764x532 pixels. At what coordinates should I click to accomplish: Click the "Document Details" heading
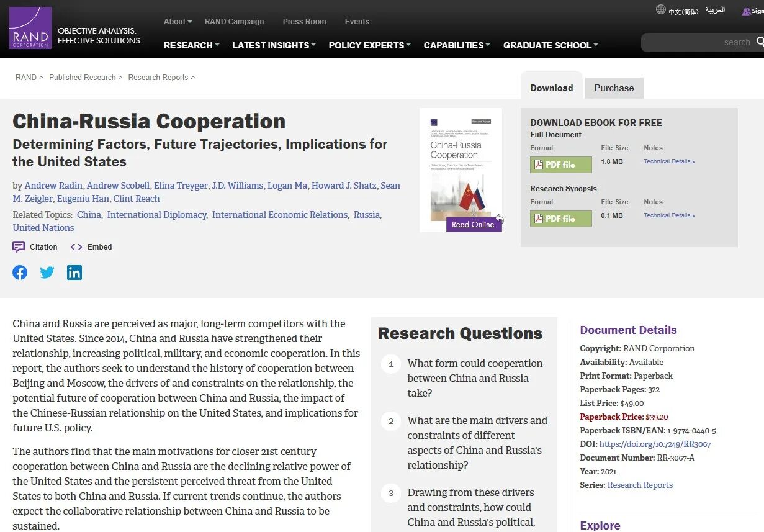tap(628, 330)
